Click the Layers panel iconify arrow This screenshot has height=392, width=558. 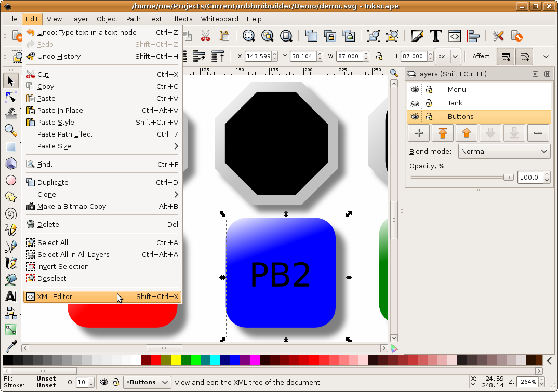click(535, 74)
